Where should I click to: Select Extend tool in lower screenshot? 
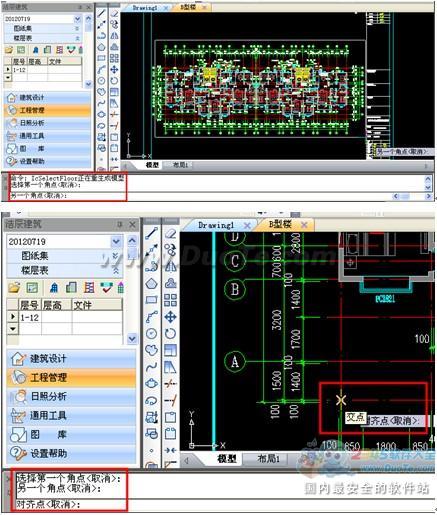tap(170, 400)
